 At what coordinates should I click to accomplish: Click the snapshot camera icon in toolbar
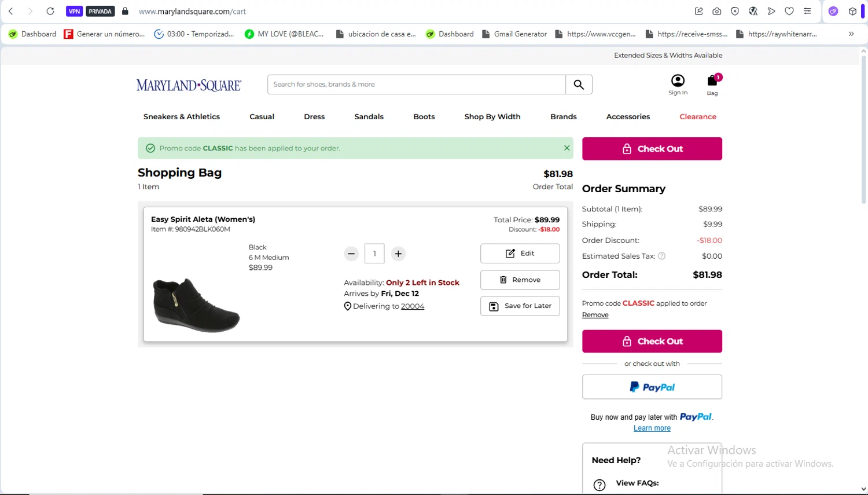coord(717,11)
